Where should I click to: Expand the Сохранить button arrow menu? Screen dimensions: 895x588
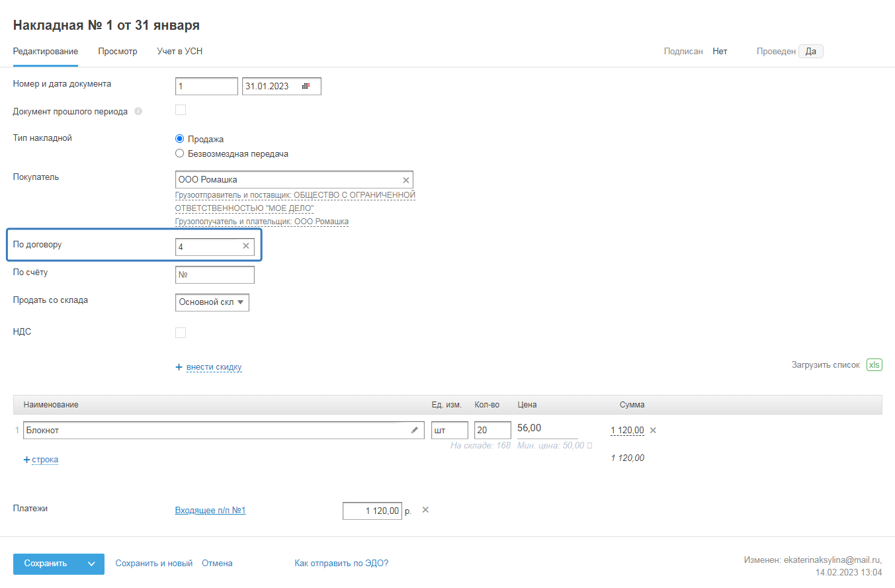[x=91, y=564]
